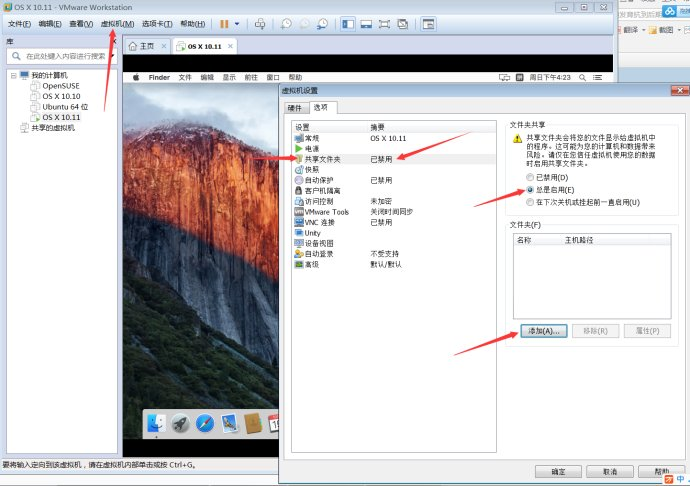The image size is (690, 486).
Task: Open the 帮助(H) menu
Action: [193, 24]
